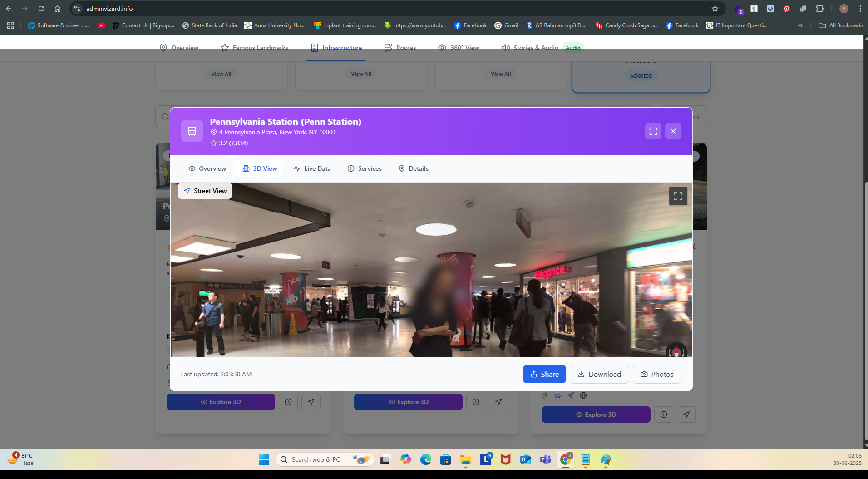The height and width of the screenshot is (479, 868).
Task: Open the Services tab
Action: [x=365, y=168]
